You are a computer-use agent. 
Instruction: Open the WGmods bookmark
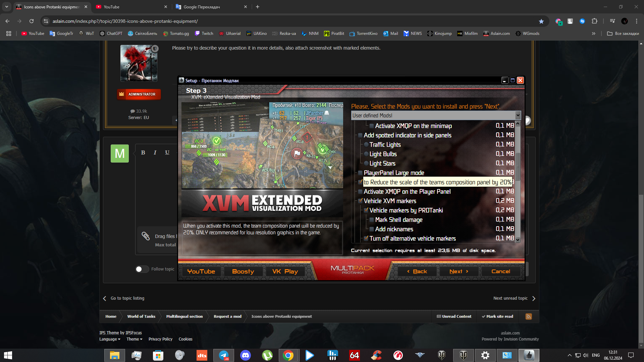click(527, 34)
